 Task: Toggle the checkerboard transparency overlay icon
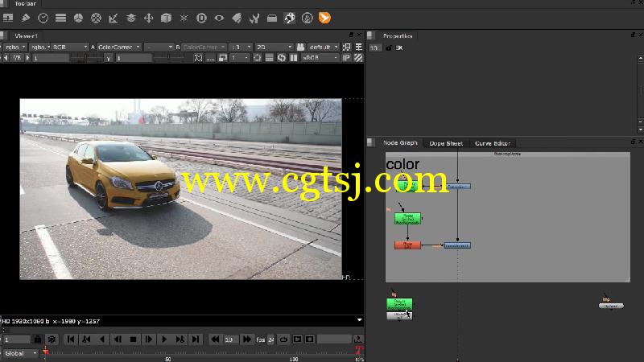coord(358,58)
